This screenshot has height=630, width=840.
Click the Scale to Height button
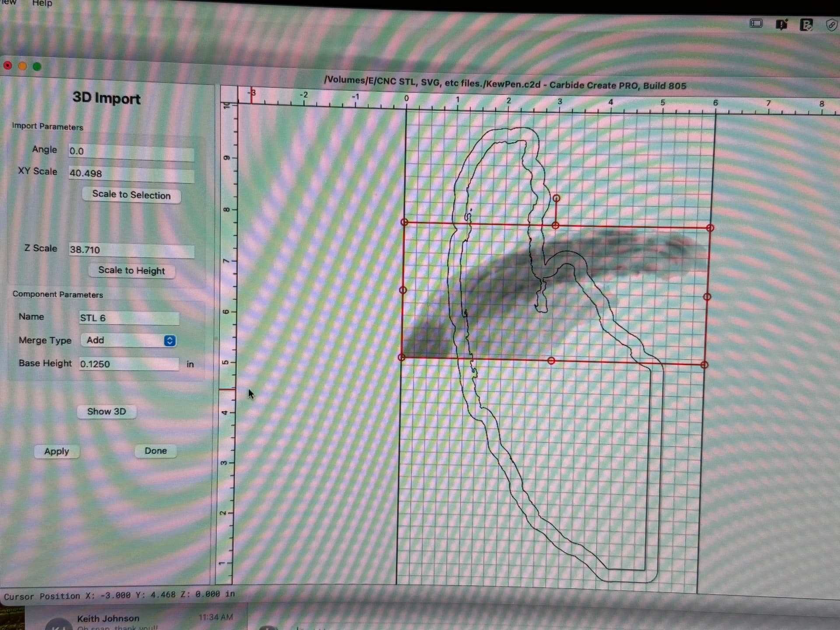point(132,270)
